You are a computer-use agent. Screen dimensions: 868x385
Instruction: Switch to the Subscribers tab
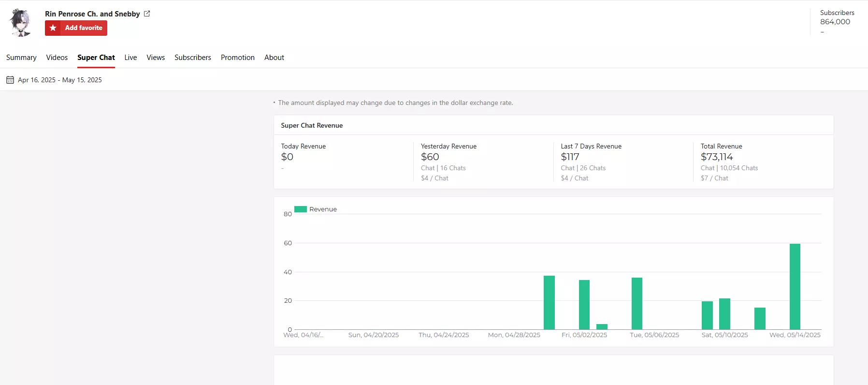[193, 58]
